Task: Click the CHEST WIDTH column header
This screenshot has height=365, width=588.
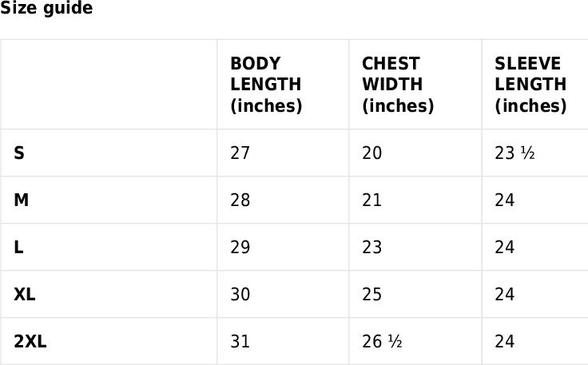Action: pyautogui.click(x=398, y=85)
